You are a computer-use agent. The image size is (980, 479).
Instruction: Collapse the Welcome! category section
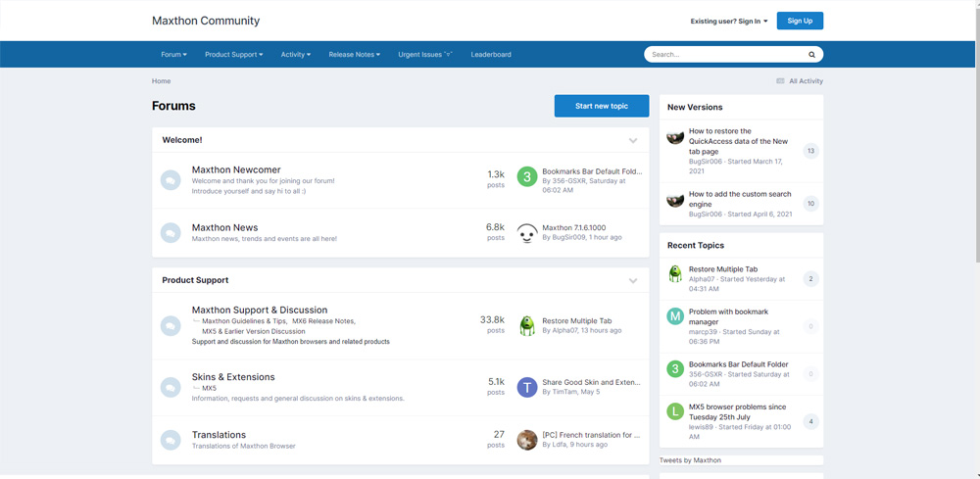(633, 140)
